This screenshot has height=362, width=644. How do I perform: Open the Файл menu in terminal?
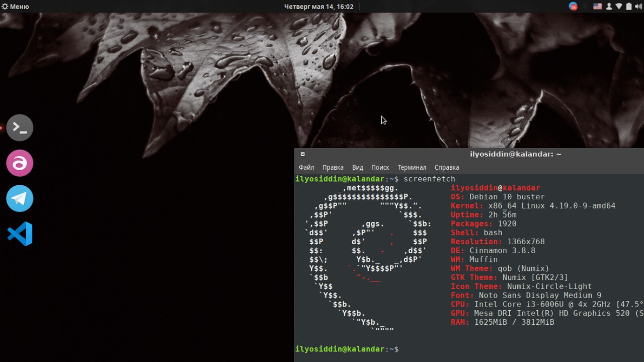tap(306, 168)
